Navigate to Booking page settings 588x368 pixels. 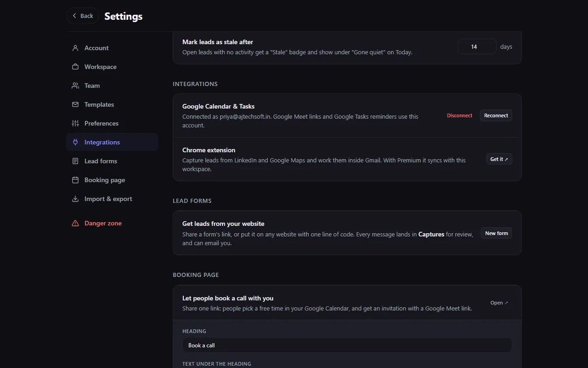[x=112, y=180]
